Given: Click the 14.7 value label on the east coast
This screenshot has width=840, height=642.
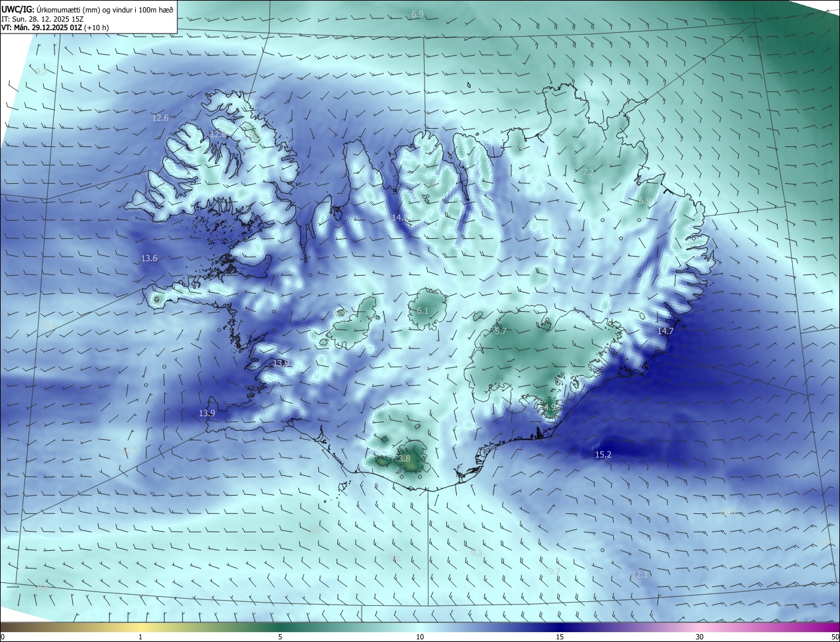Looking at the screenshot, I should 665,332.
